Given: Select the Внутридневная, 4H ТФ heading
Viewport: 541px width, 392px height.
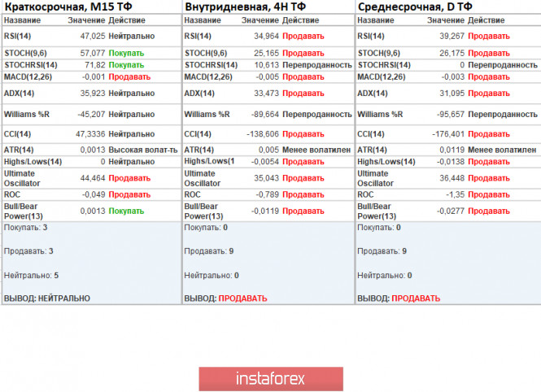Looking at the screenshot, I should click(246, 7).
